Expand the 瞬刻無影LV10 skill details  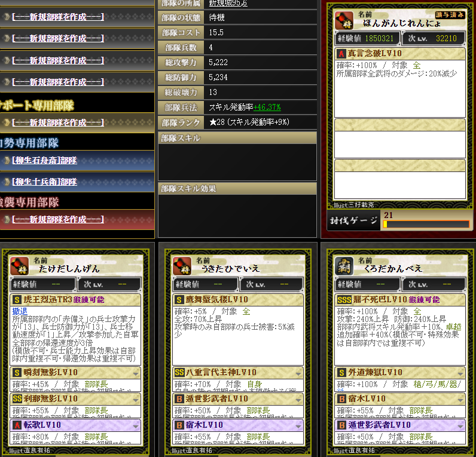tap(136, 373)
